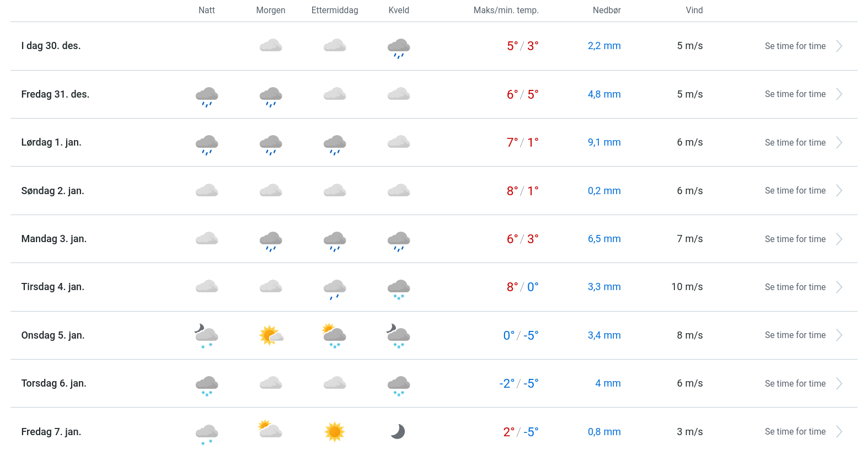The image size is (868, 455).
Task: Select the Mandag 3. jan. row label
Action: click(x=54, y=239)
